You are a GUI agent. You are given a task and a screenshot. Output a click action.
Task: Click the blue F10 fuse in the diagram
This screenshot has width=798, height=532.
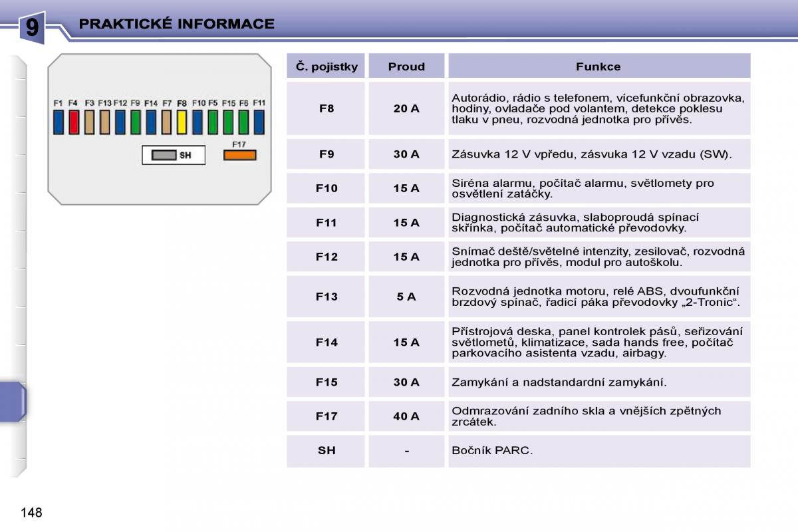pos(198,122)
